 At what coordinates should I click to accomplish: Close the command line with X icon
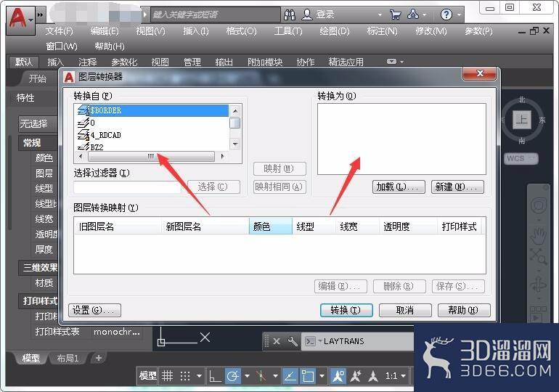point(277,341)
